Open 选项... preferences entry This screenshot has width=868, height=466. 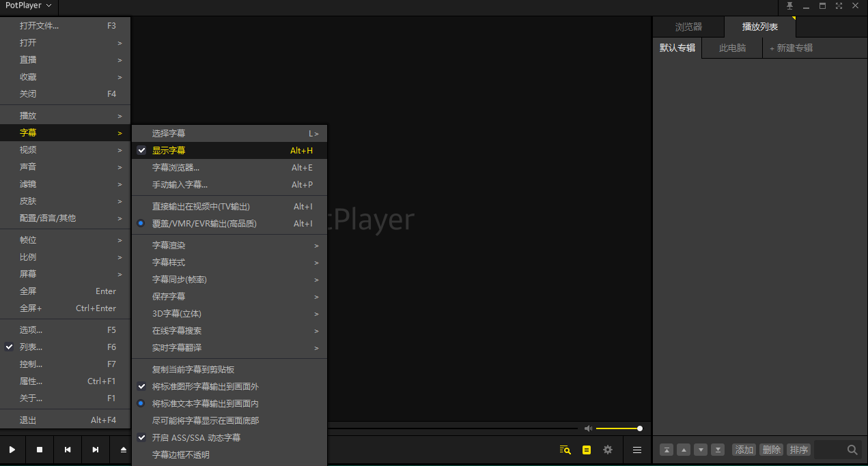pos(65,330)
